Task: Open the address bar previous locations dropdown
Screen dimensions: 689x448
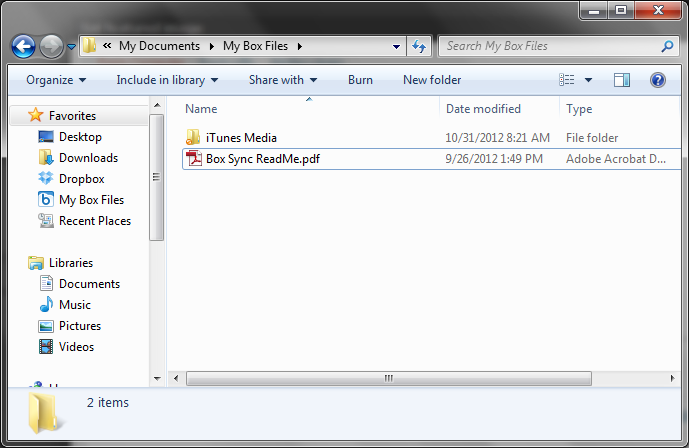Action: (396, 46)
